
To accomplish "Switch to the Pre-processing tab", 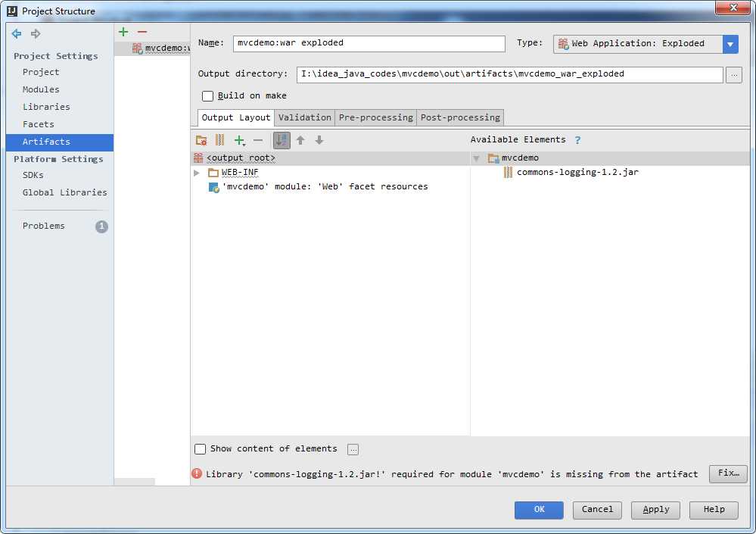I will pyautogui.click(x=375, y=117).
